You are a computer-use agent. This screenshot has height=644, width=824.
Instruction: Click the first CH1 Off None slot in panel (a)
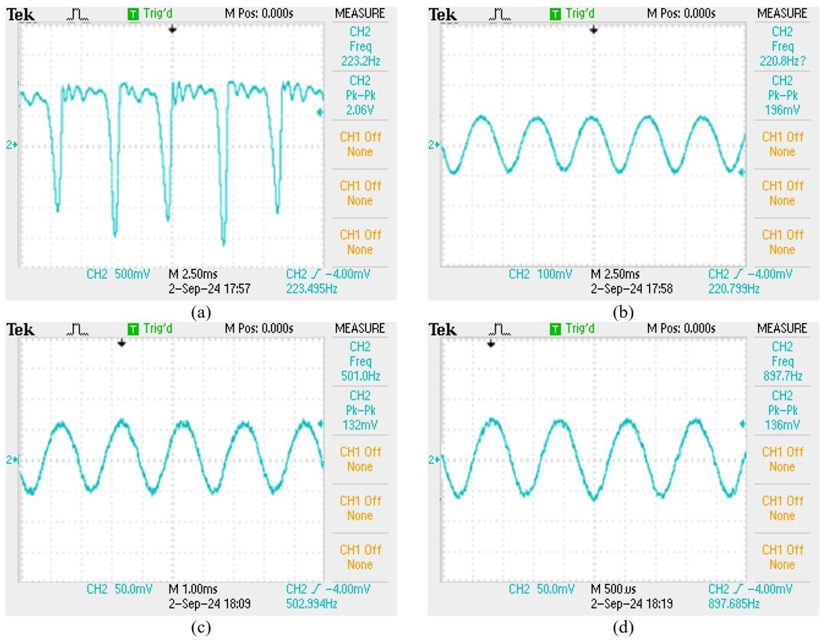pos(360,144)
